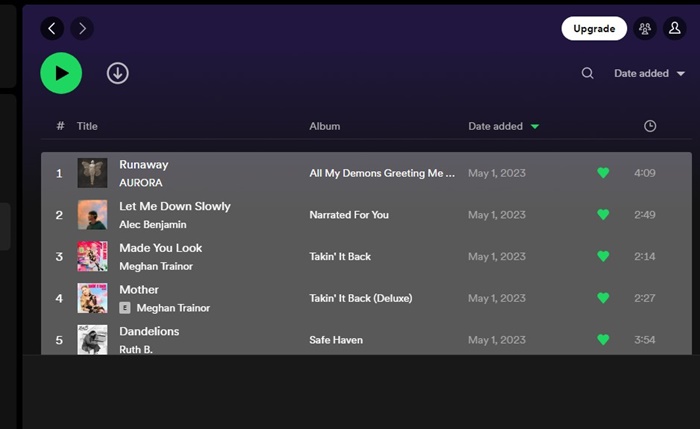This screenshot has height=429, width=700.
Task: Open the search in playlist magnifier
Action: 588,73
